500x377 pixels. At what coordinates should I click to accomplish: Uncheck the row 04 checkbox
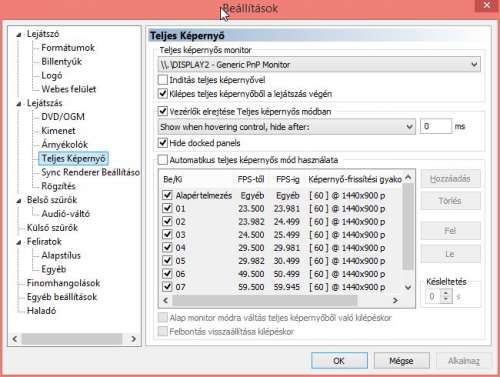pos(167,248)
